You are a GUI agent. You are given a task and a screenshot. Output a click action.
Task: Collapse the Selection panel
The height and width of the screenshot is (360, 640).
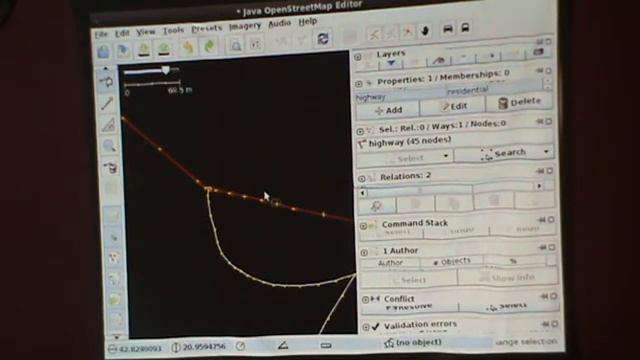[360, 131]
